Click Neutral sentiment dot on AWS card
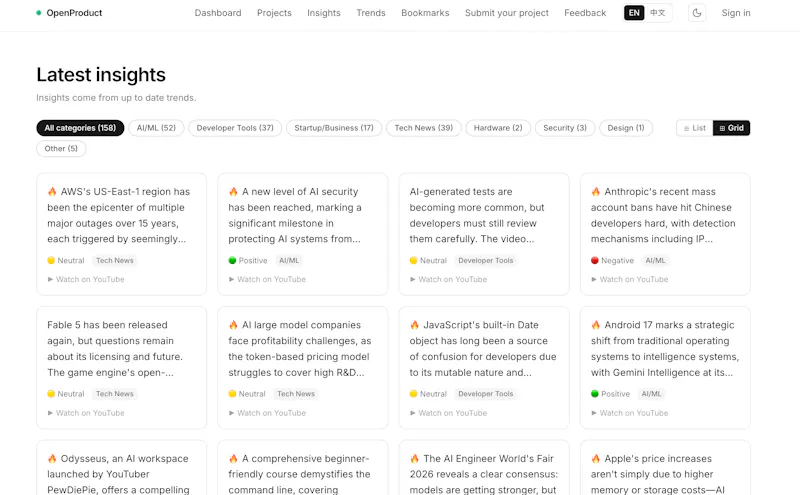 (51, 261)
